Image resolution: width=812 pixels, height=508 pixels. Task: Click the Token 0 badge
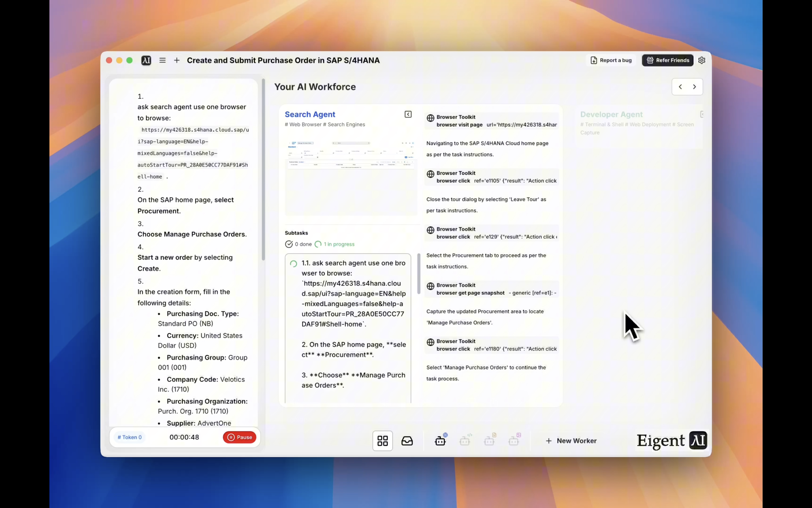pyautogui.click(x=129, y=437)
